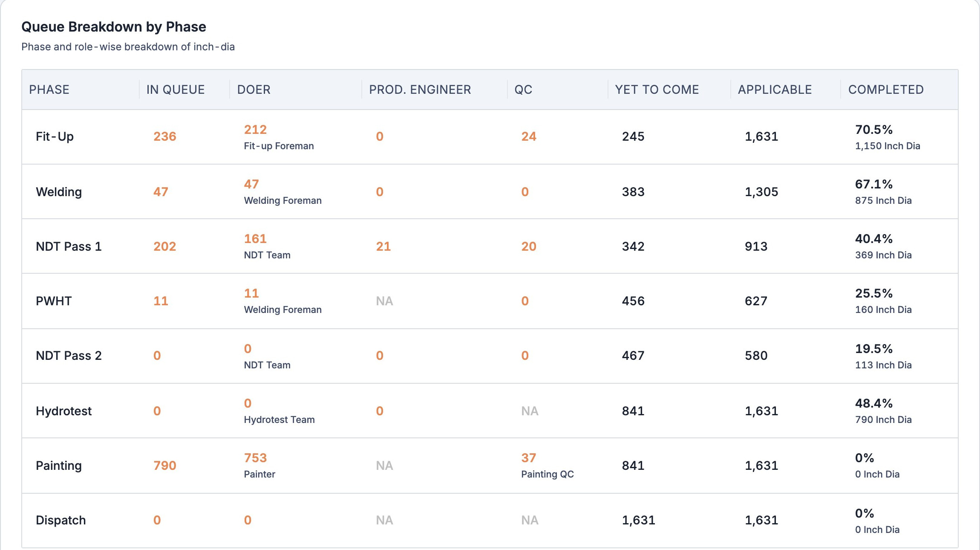Click the 70.5% completed figure
This screenshot has height=550, width=980.
(874, 130)
